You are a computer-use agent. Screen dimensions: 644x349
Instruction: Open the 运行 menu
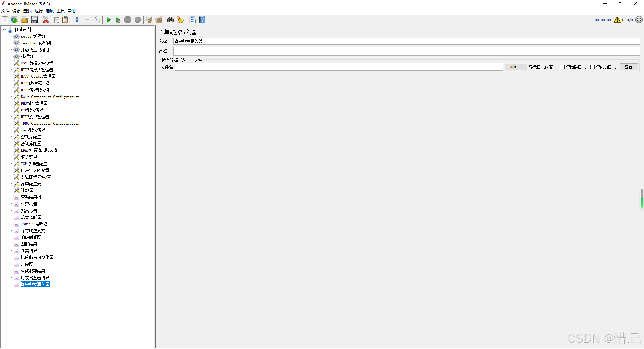39,11
